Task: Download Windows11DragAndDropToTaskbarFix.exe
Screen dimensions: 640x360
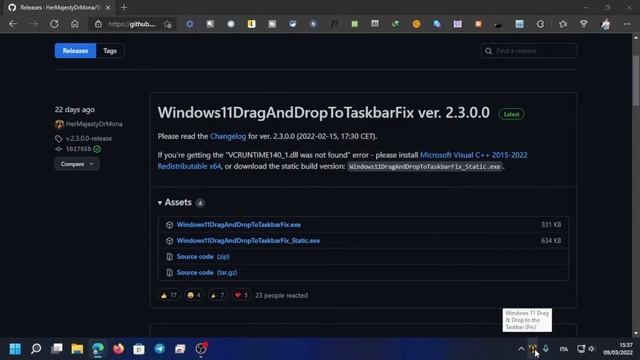Action: (239, 224)
